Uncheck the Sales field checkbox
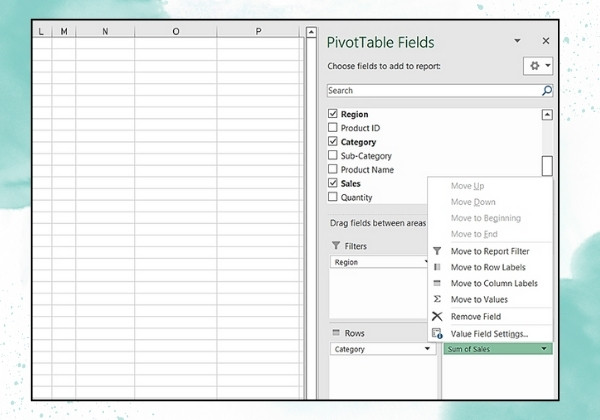Screen dimensions: 600x420 pos(333,183)
